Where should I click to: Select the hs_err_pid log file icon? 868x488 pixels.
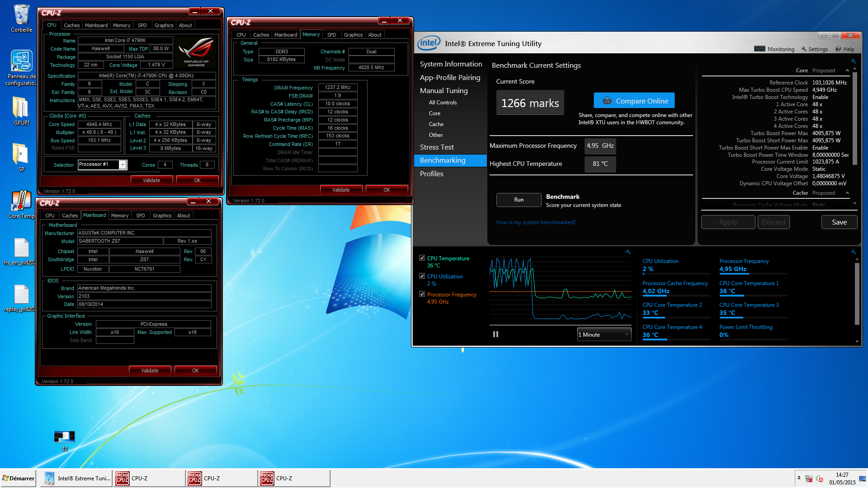pyautogui.click(x=21, y=251)
